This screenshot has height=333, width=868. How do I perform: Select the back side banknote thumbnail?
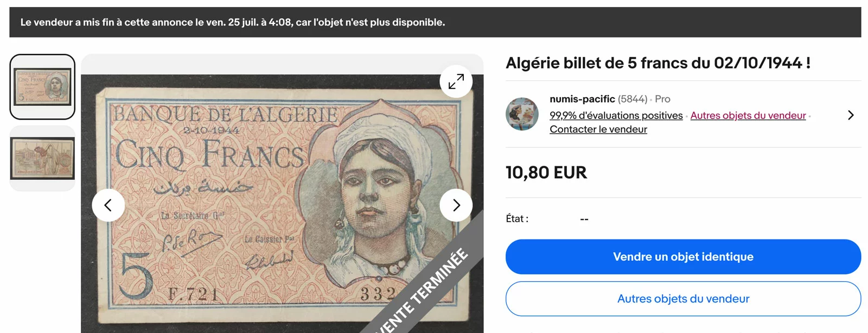click(x=42, y=159)
